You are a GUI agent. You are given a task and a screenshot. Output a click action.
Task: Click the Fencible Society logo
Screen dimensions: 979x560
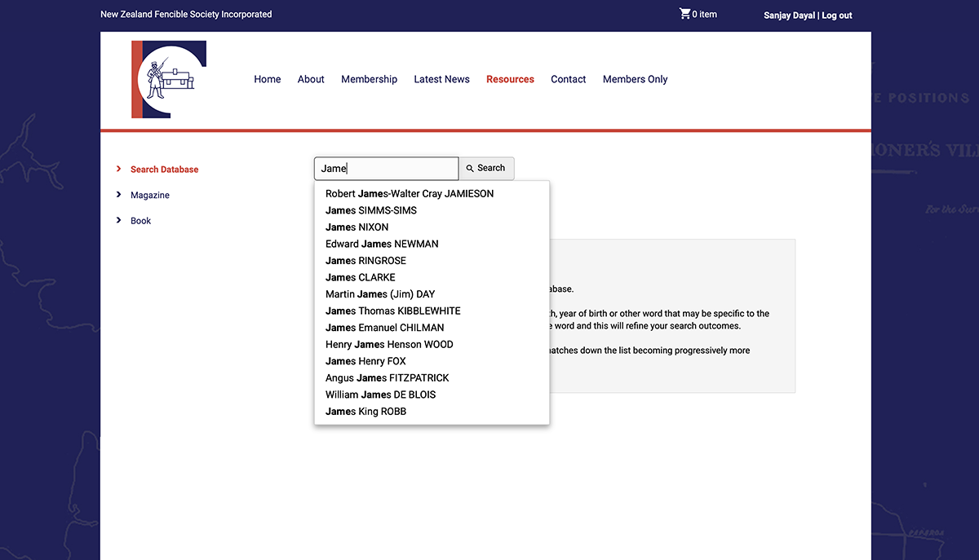[x=169, y=79]
